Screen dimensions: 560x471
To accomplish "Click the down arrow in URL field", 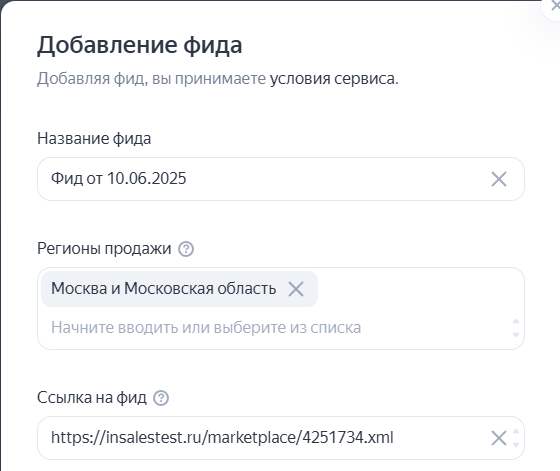I will (516, 445).
